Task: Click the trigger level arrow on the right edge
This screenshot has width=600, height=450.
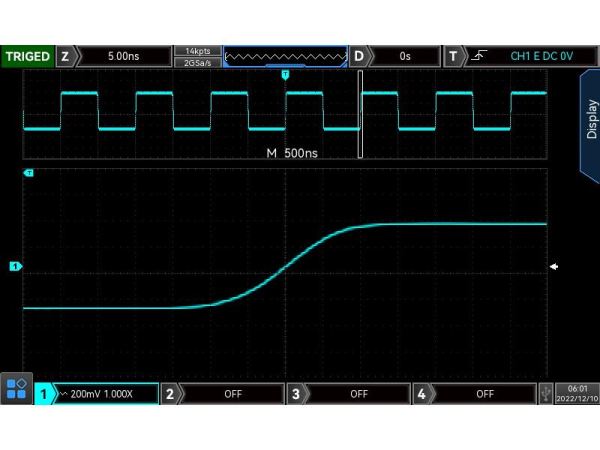Action: tap(554, 266)
